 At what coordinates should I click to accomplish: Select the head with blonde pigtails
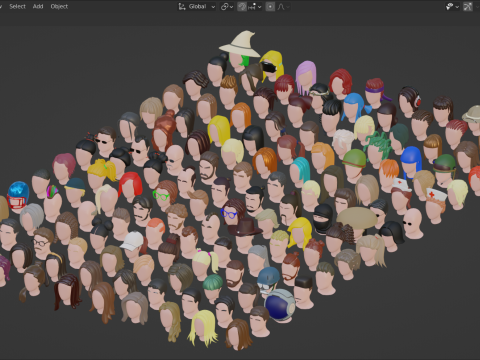(204, 264)
